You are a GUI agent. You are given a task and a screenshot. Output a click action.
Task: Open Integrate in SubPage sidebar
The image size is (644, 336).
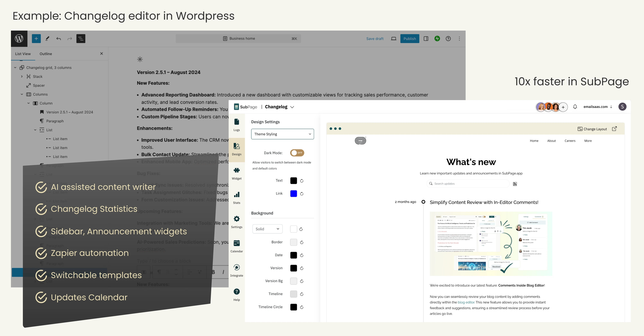[237, 271]
